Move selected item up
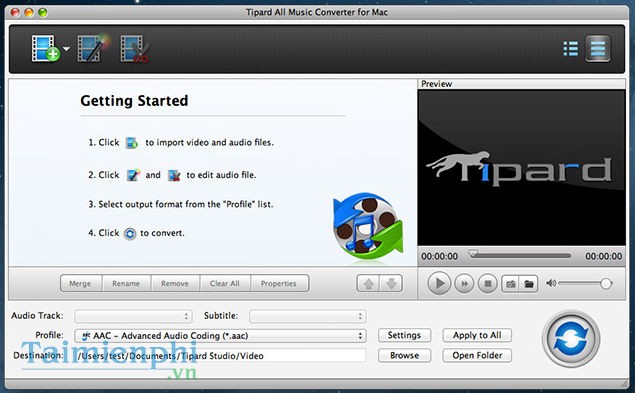This screenshot has width=635, height=393. click(x=368, y=284)
